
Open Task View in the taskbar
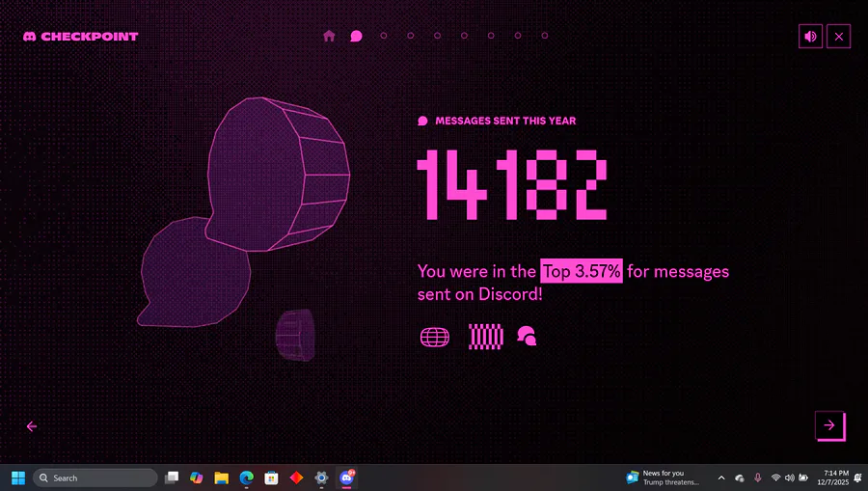(x=173, y=477)
